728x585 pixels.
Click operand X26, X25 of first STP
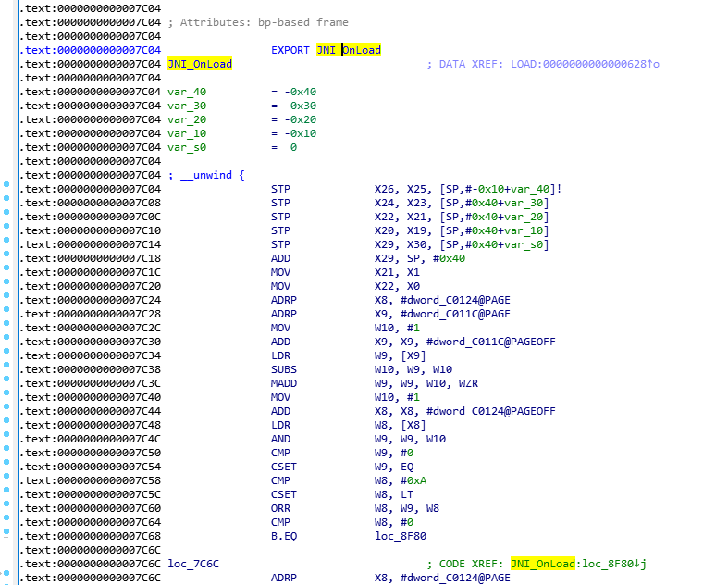(403, 189)
